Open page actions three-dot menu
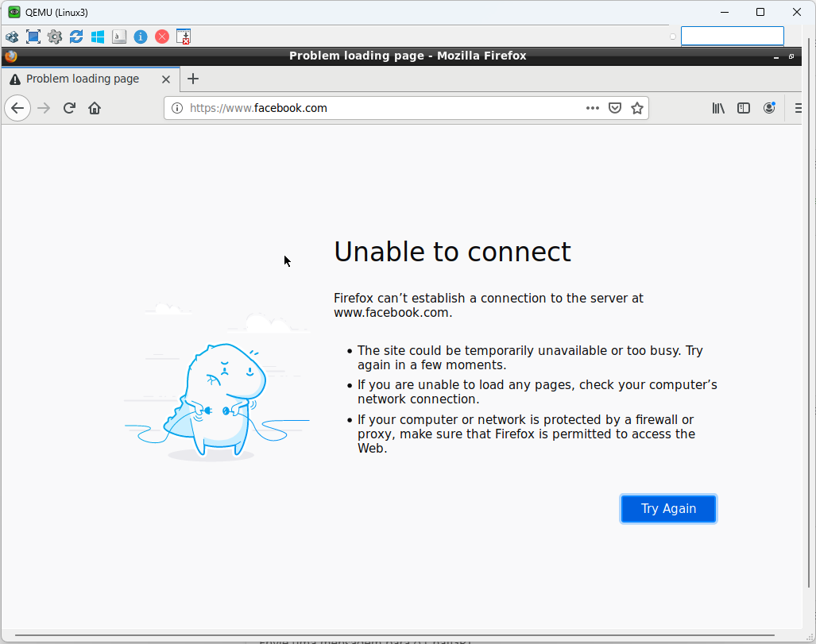Viewport: 816px width, 644px height. coord(592,108)
